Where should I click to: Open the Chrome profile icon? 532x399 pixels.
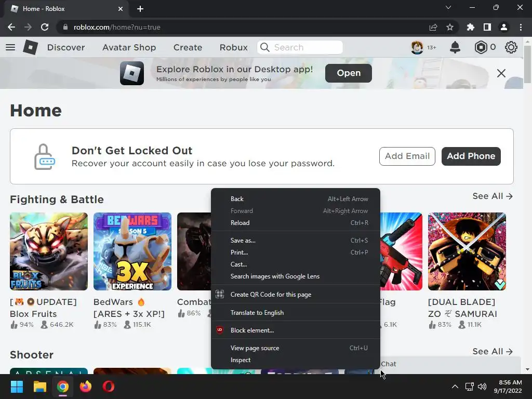[504, 27]
